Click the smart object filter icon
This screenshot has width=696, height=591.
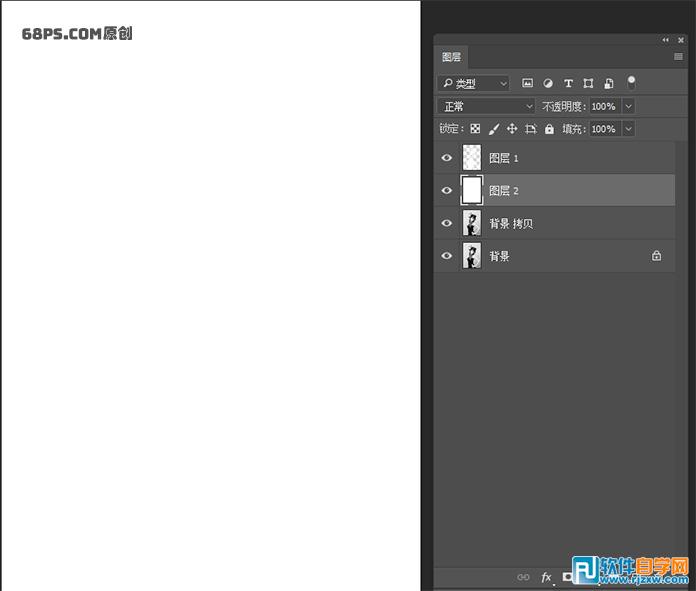609,83
